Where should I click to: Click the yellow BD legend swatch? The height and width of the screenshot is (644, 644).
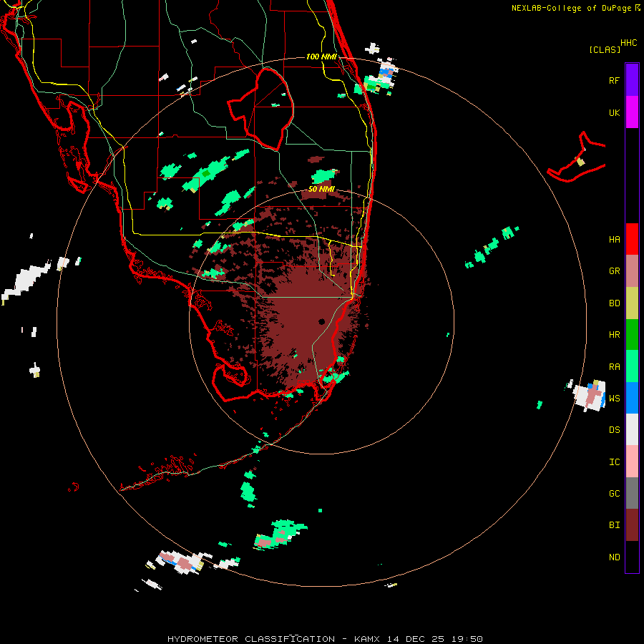[x=632, y=303]
